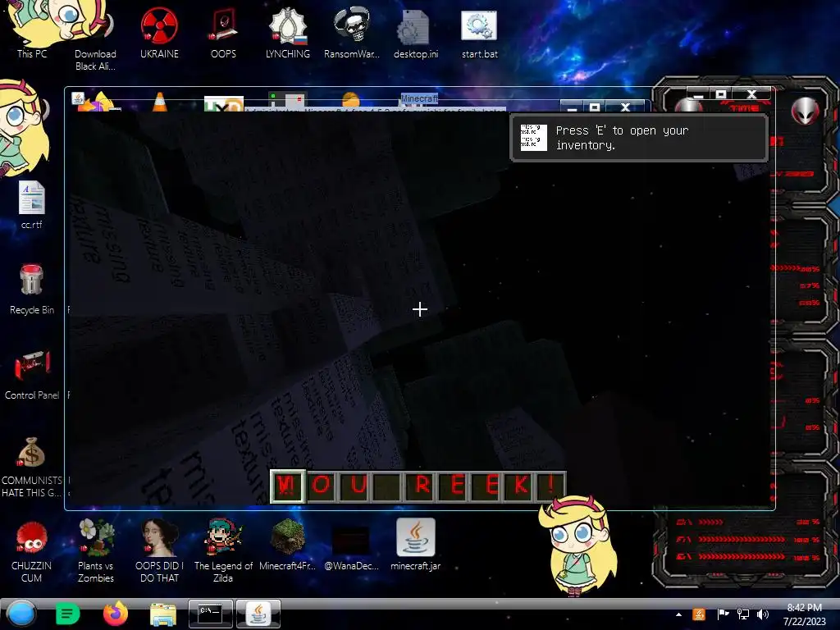Open the This PC desktop icon
The width and height of the screenshot is (840, 630).
pyautogui.click(x=32, y=30)
